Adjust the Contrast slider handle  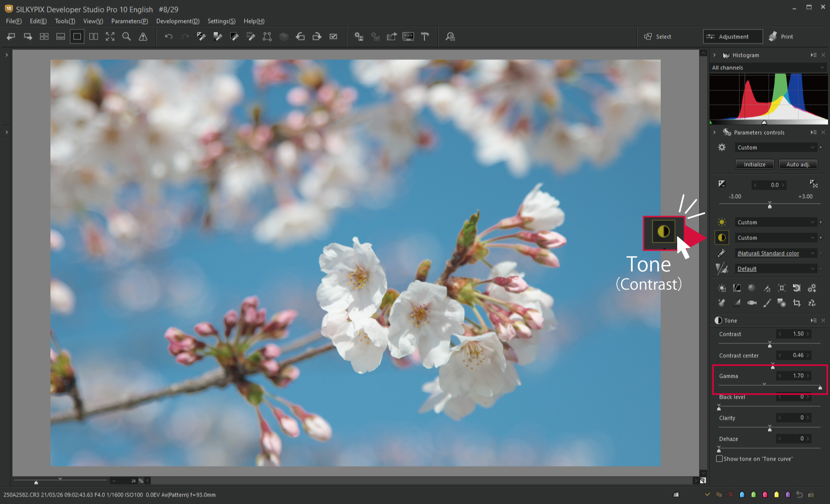(770, 345)
